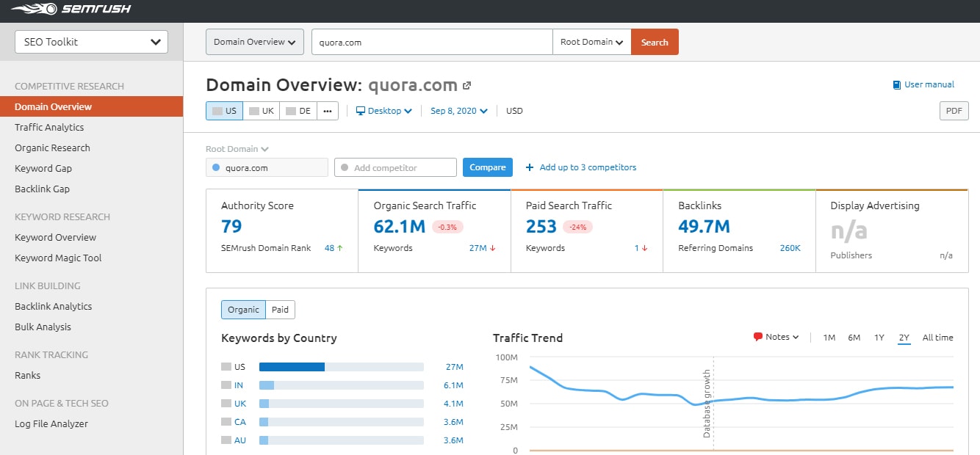Open Keyword Gap in the sidebar

point(43,168)
